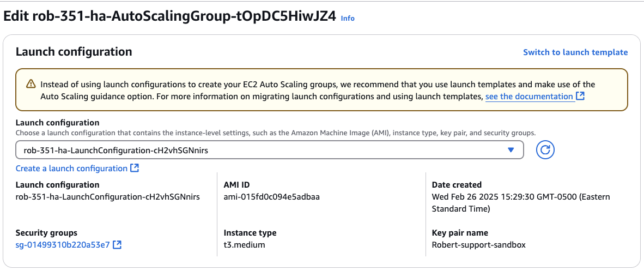Click the Robert-support-sandbox key pair name

click(478, 245)
